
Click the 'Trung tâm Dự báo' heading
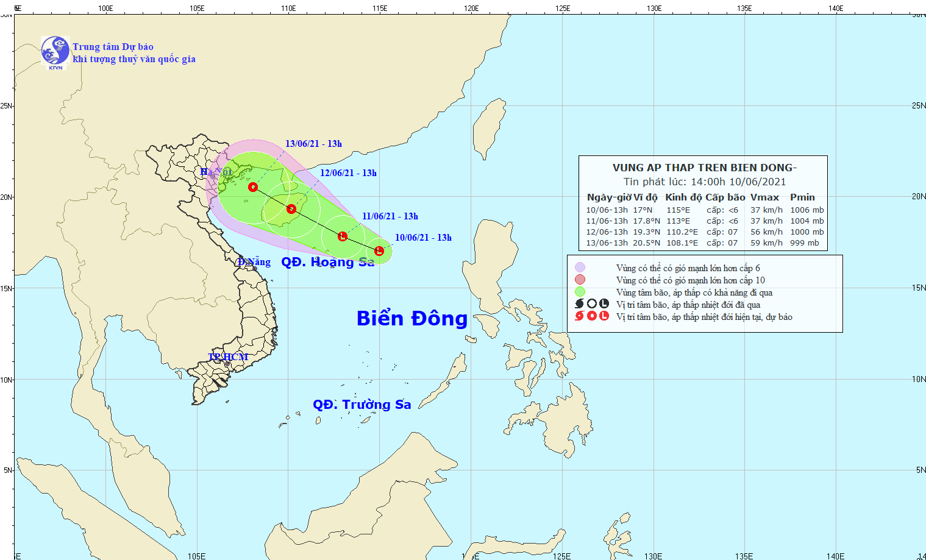pyautogui.click(x=113, y=47)
